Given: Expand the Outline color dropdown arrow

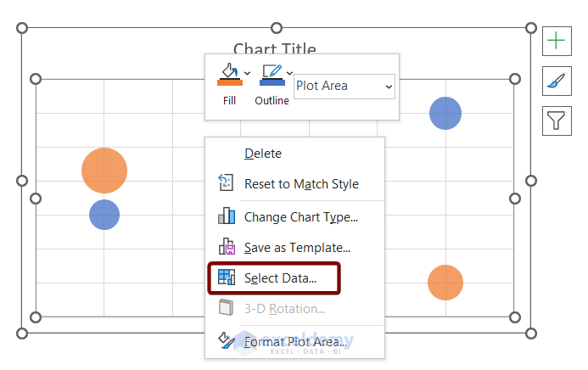Looking at the screenshot, I should pyautogui.click(x=290, y=74).
